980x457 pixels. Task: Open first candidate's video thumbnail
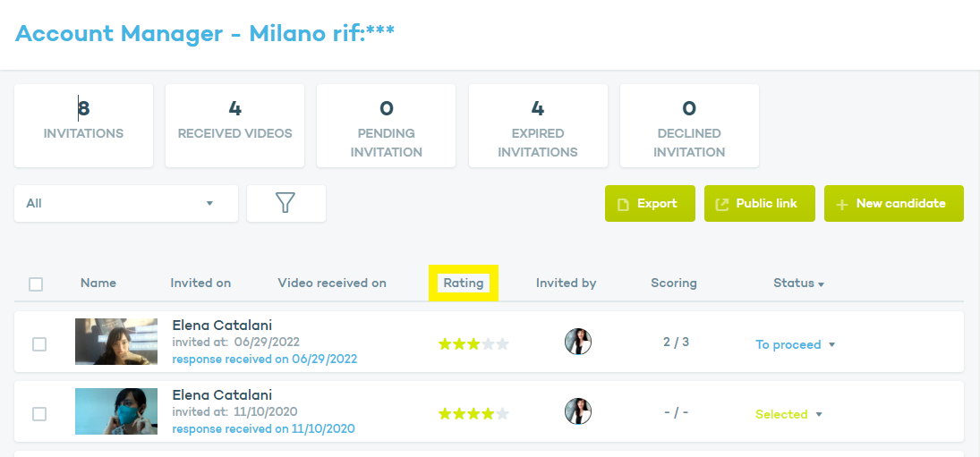click(116, 342)
